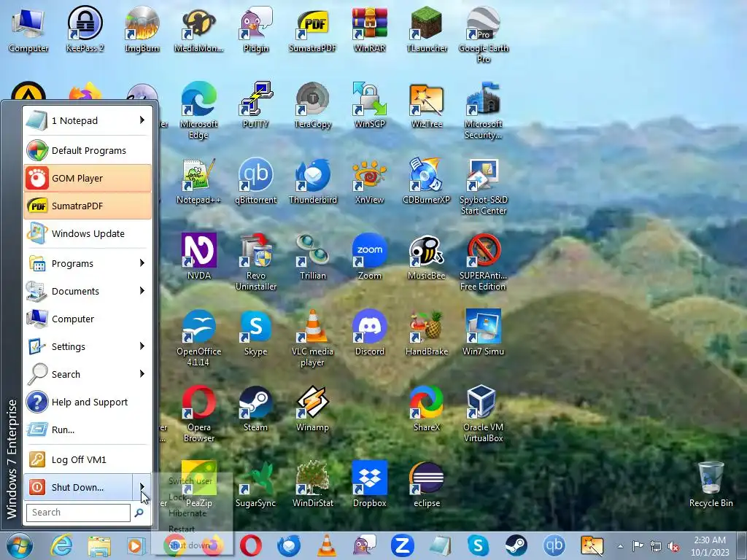Open Computer from the Start menu
The image size is (747, 560).
click(x=88, y=319)
